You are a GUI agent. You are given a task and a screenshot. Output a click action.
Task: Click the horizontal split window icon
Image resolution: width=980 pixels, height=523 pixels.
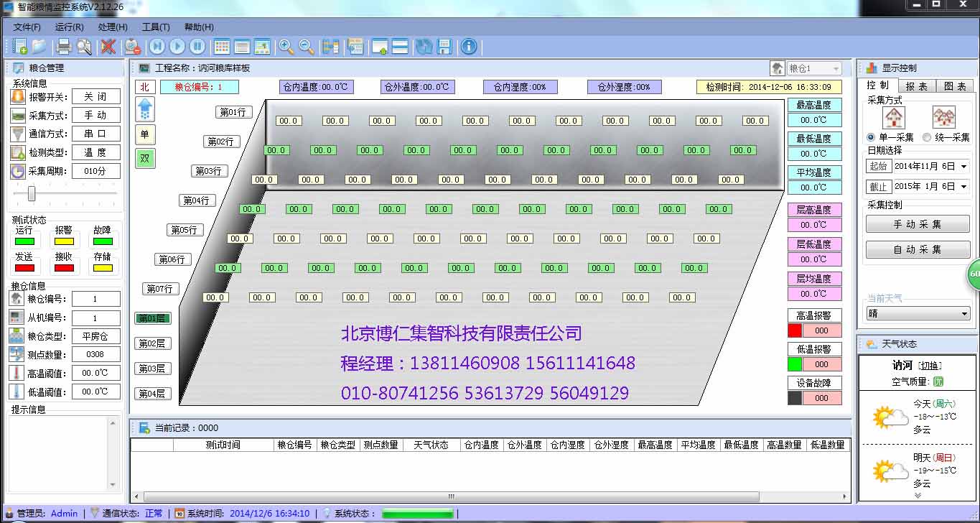point(400,47)
